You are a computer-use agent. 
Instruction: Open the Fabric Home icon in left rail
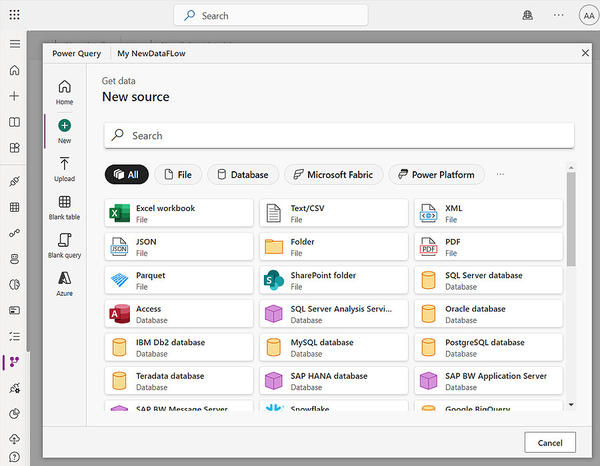pos(15,70)
